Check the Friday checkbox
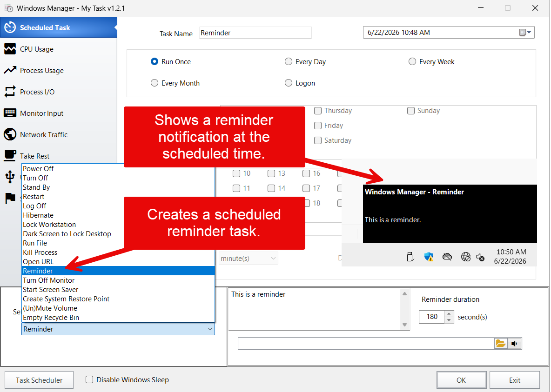This screenshot has width=551, height=392. (x=318, y=126)
